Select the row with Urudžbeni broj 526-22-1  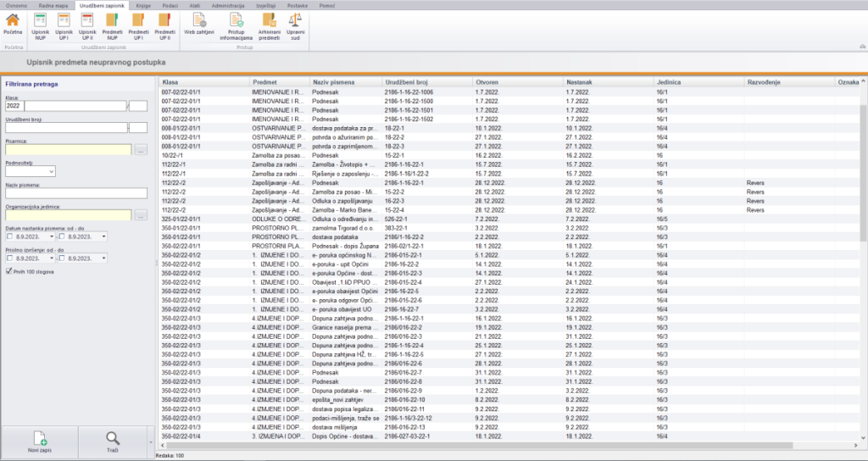pyautogui.click(x=509, y=219)
